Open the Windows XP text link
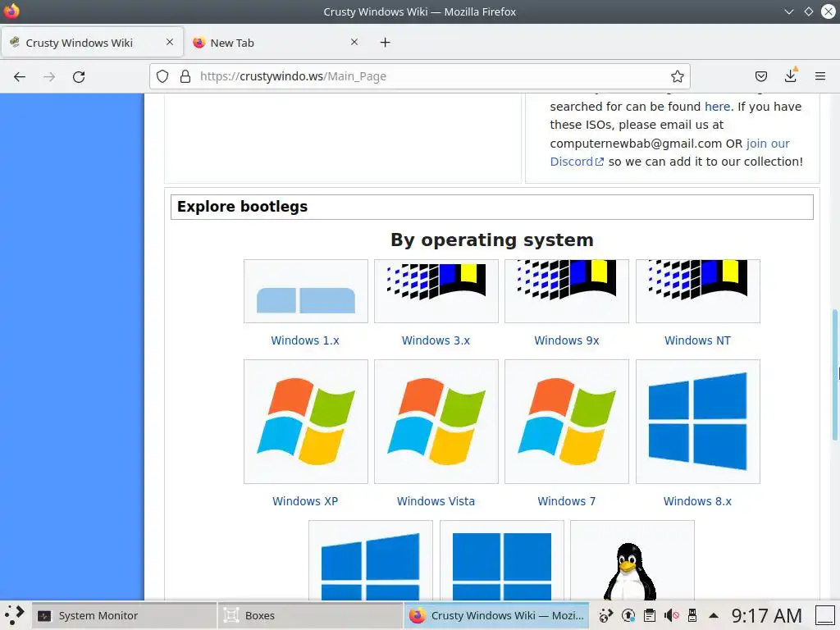 tap(305, 501)
